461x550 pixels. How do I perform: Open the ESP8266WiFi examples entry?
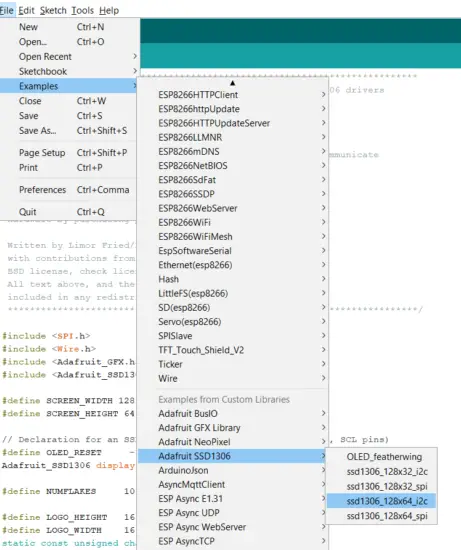pyautogui.click(x=233, y=222)
